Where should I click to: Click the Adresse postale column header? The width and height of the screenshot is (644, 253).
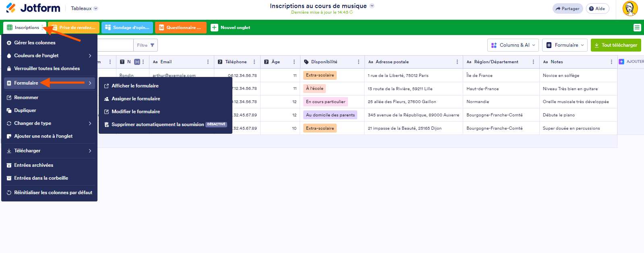pyautogui.click(x=414, y=62)
